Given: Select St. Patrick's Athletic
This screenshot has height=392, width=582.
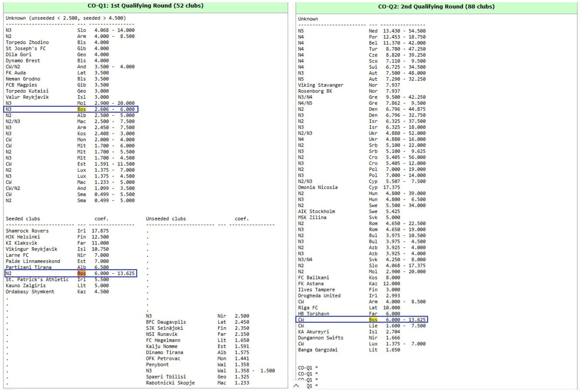Looking at the screenshot, I should point(37,279).
